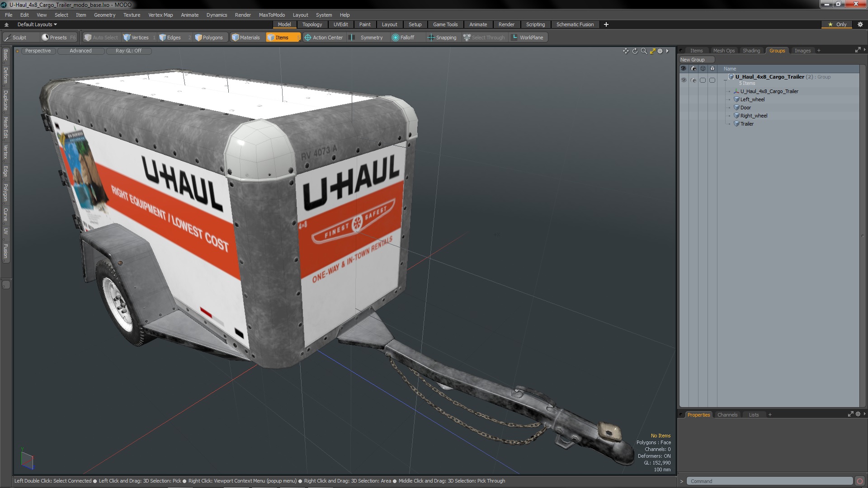
Task: Detach the Groups panel with expand icon
Action: pos(858,50)
